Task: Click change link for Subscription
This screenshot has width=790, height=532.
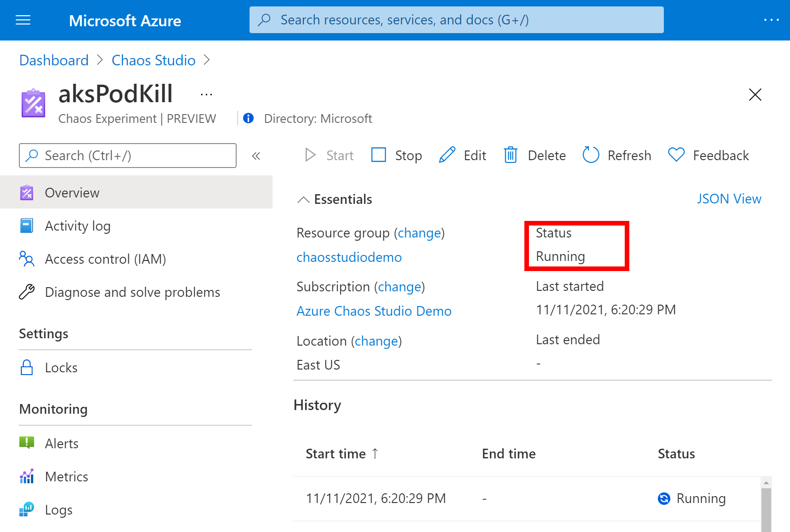Action: point(400,287)
